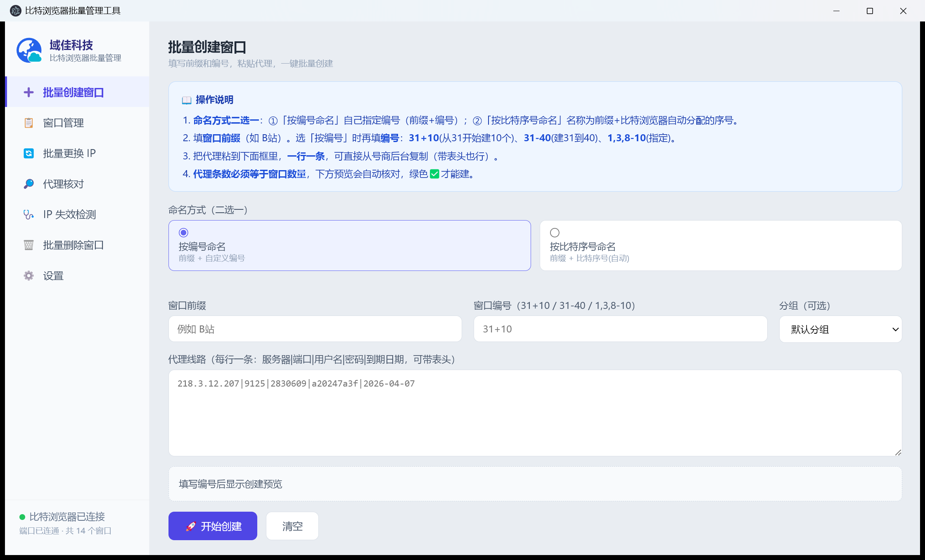
Task: Click the 清空 clear button
Action: tap(292, 526)
